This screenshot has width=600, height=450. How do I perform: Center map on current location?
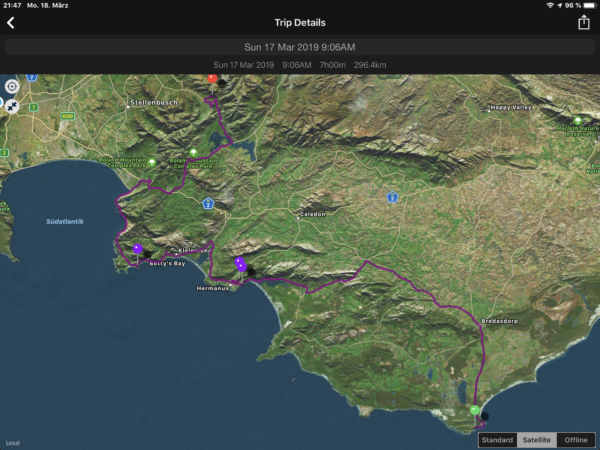[12, 86]
